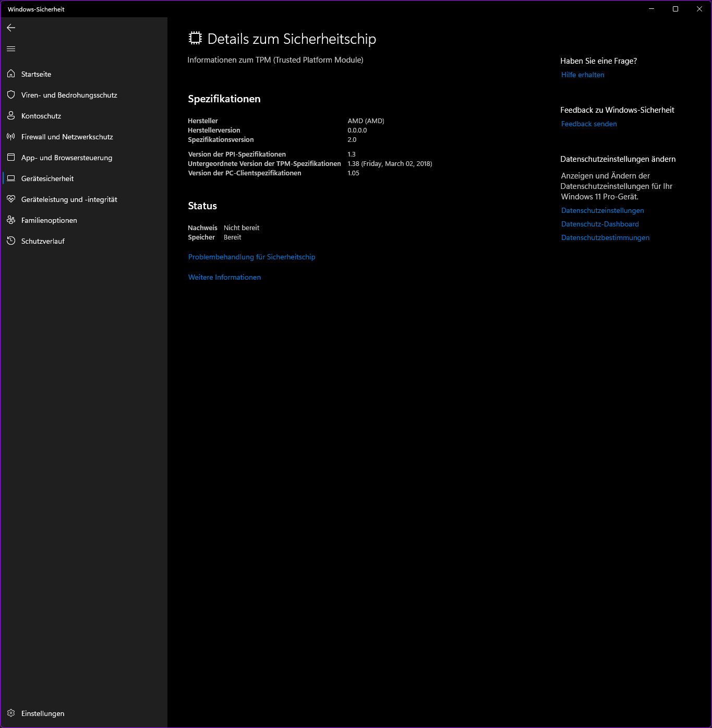Click the Nachweis status Nicht bereit
Screen dimensions: 712x728
(x=242, y=228)
